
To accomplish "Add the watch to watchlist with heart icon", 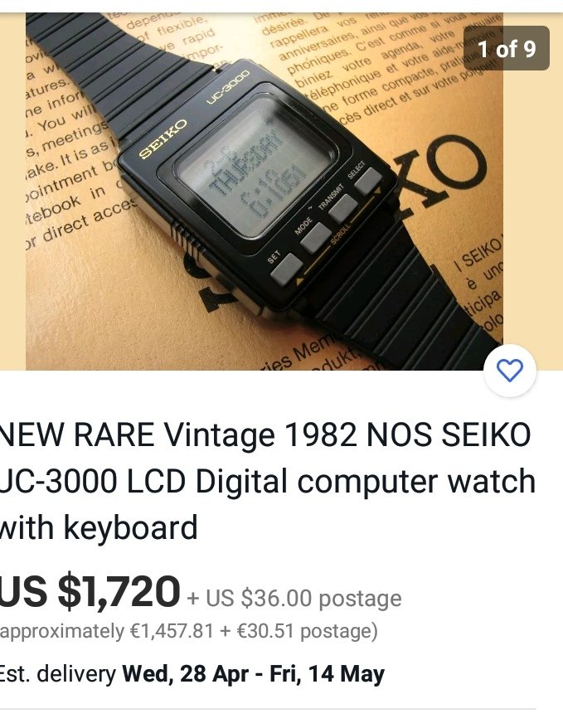I will click(510, 370).
